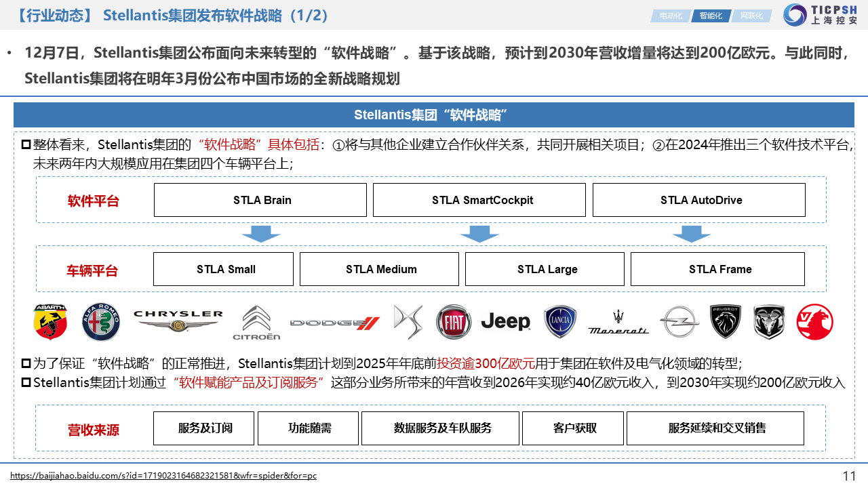Click the down arrow below STLA AutoDrive
Viewport: 868px width, 488px height.
pyautogui.click(x=692, y=234)
